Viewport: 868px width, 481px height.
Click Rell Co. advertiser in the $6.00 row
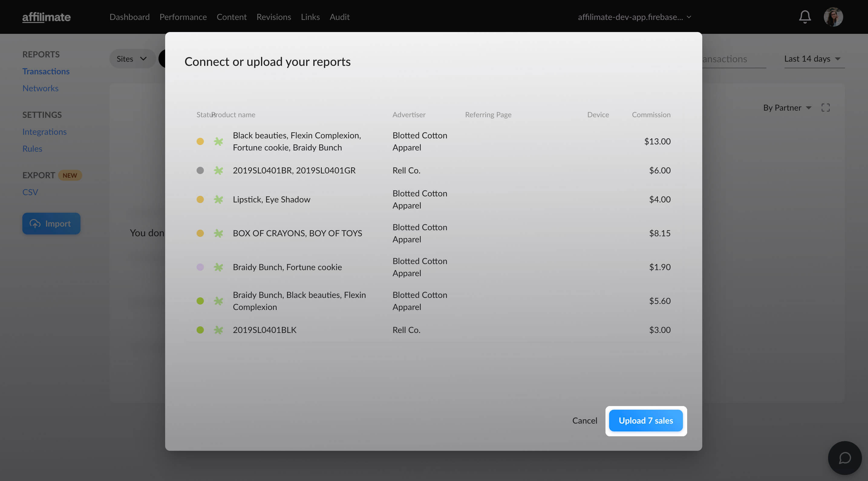point(406,170)
